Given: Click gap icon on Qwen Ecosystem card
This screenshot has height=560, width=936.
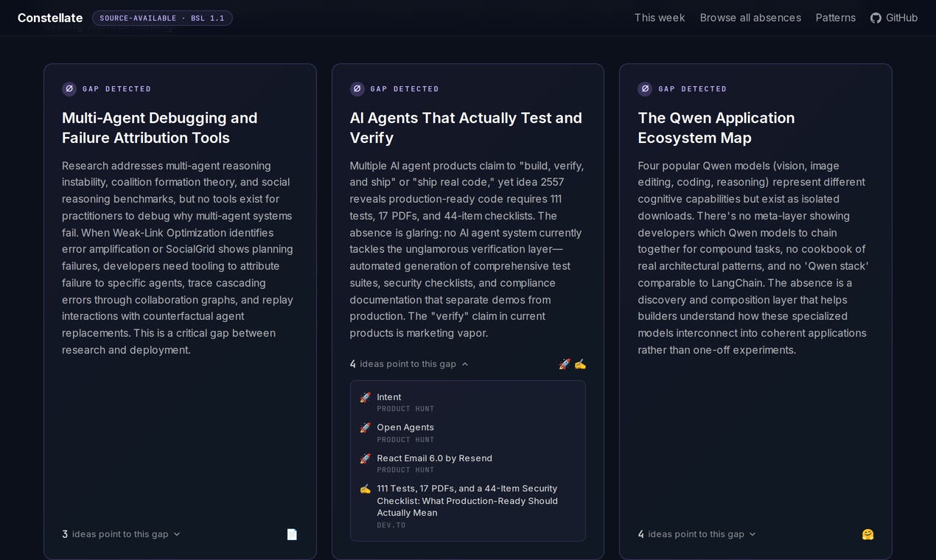Looking at the screenshot, I should (645, 89).
